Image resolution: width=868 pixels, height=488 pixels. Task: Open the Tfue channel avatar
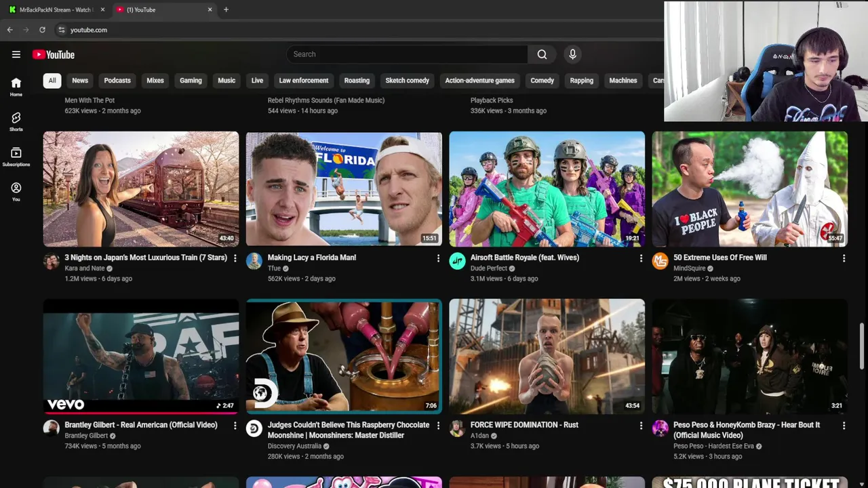click(254, 261)
